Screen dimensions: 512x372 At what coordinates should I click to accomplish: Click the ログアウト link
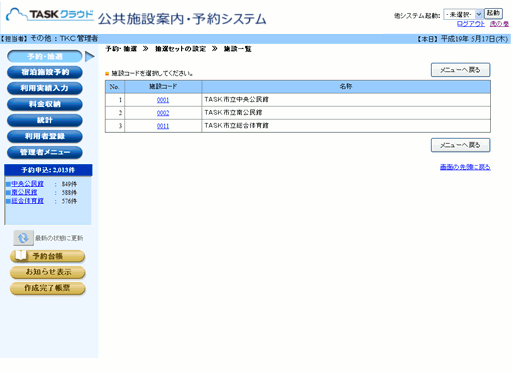click(x=471, y=24)
